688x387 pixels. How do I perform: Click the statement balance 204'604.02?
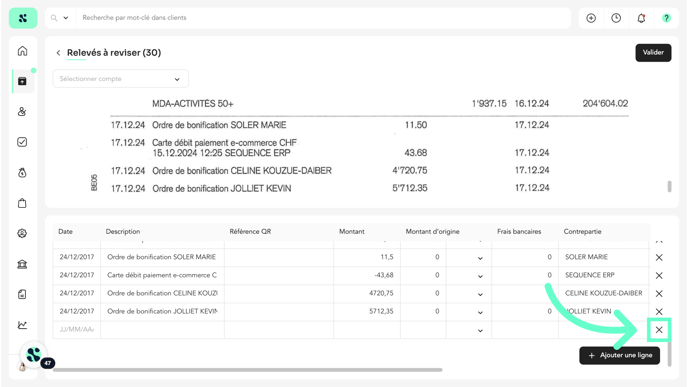point(605,104)
